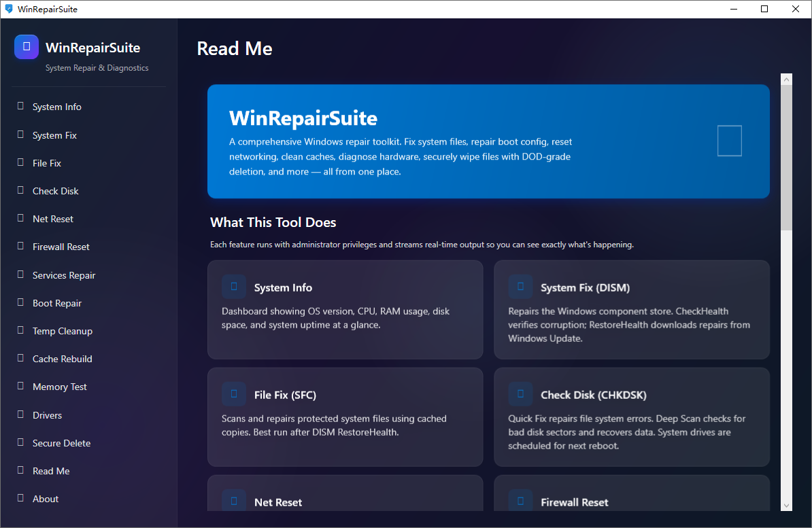Click the Check Disk (CHKDSK) card title

594,395
